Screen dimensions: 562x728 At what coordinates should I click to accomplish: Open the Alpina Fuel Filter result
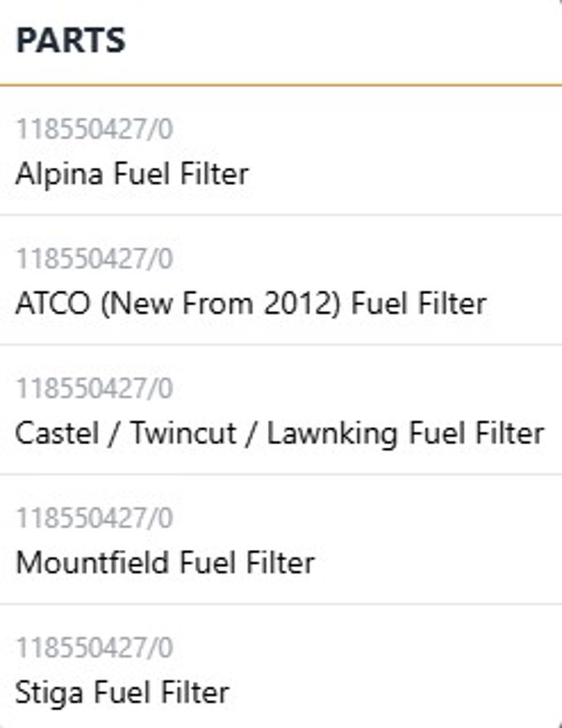tap(281, 151)
